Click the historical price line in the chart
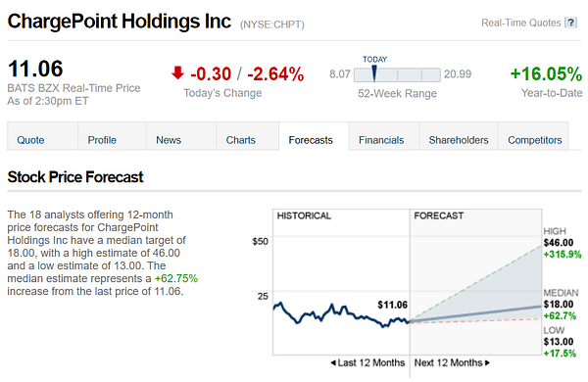588x382 pixels. (x=341, y=314)
